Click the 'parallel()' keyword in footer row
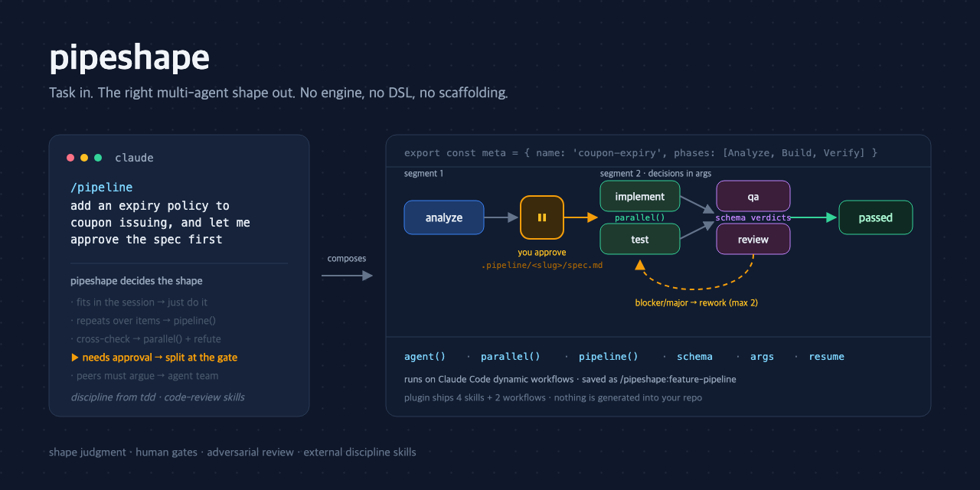Screen dimensions: 980x490 [x=511, y=357]
